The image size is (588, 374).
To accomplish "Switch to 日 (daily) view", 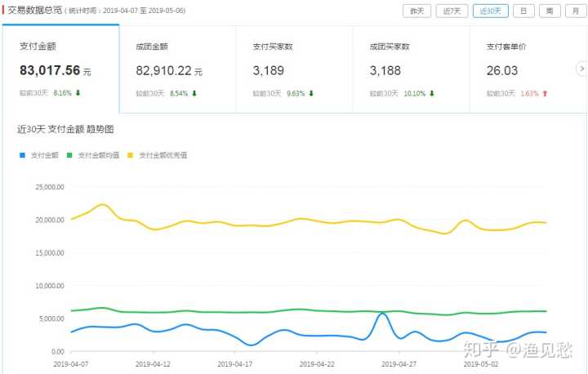I will tap(523, 11).
